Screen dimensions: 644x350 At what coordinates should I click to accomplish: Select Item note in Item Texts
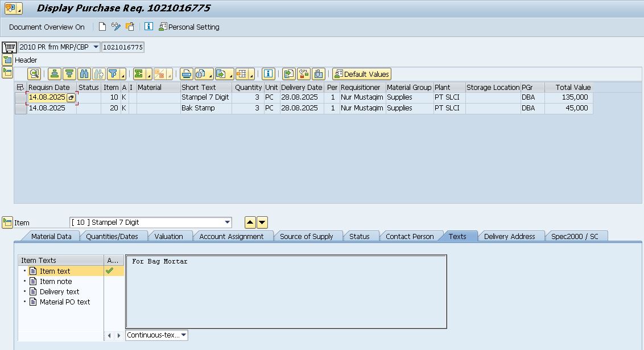point(55,281)
